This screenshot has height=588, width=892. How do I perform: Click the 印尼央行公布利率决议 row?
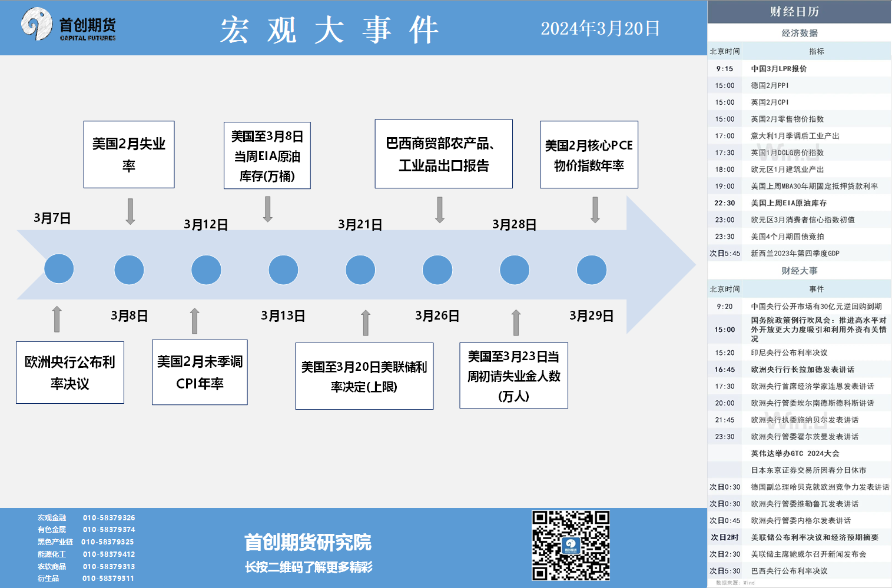click(799, 353)
